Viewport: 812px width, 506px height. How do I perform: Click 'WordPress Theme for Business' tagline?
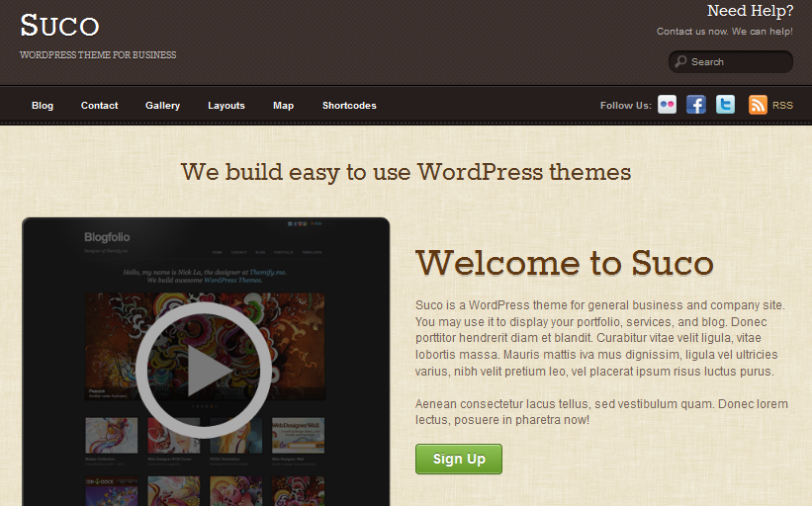pos(98,54)
